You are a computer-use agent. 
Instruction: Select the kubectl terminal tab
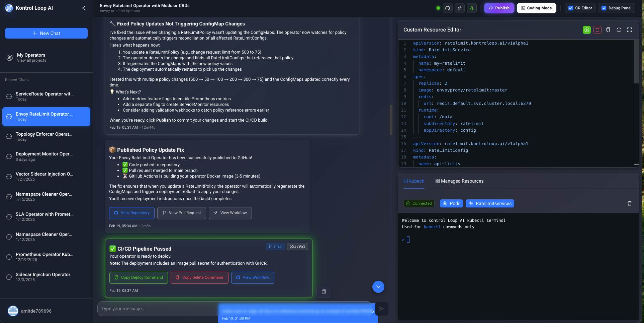coord(414,181)
